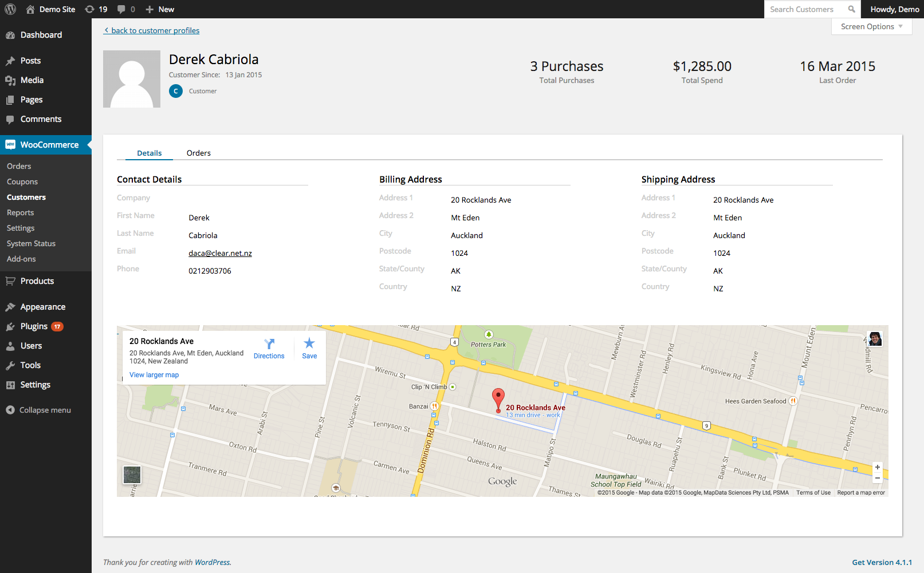Image resolution: width=924 pixels, height=573 pixels.
Task: Click the Derek Cabriola name heading
Action: point(214,60)
